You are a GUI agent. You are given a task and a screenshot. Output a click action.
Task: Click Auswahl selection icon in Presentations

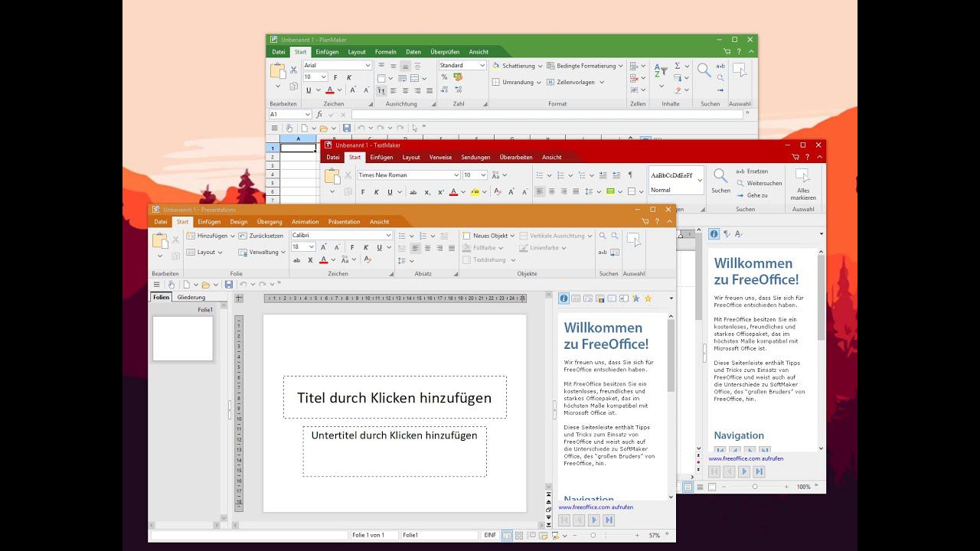632,240
